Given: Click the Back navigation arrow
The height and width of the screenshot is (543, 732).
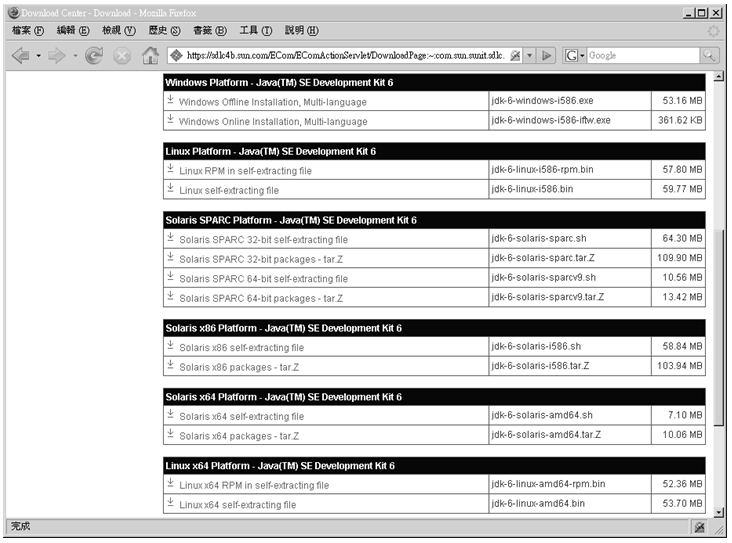Looking at the screenshot, I should pyautogui.click(x=21, y=56).
